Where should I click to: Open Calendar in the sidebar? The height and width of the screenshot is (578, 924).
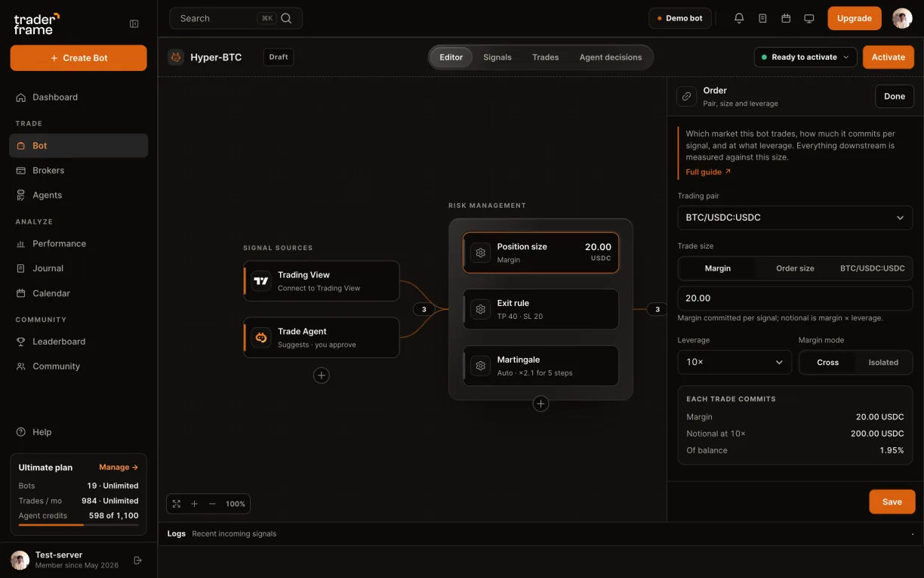tap(79, 293)
